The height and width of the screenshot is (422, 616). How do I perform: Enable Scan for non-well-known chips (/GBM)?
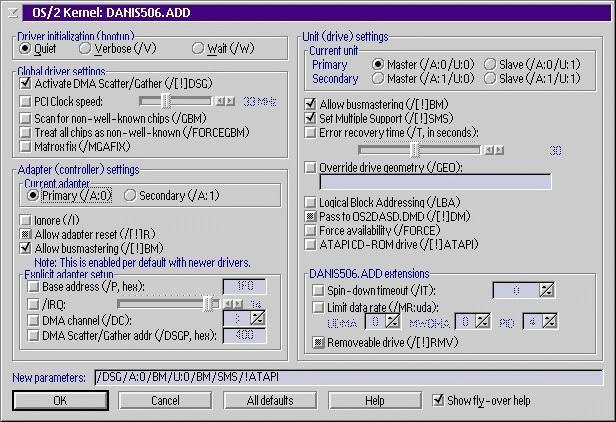(x=26, y=118)
